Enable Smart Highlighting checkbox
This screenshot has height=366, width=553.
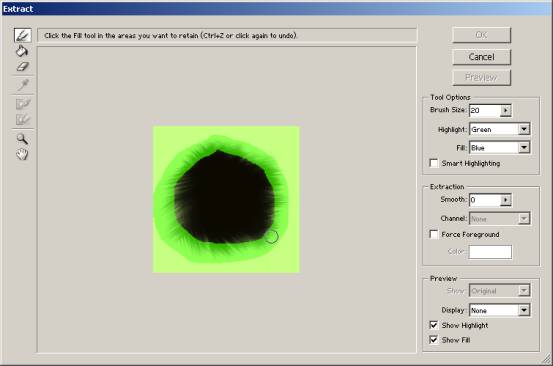coord(434,163)
